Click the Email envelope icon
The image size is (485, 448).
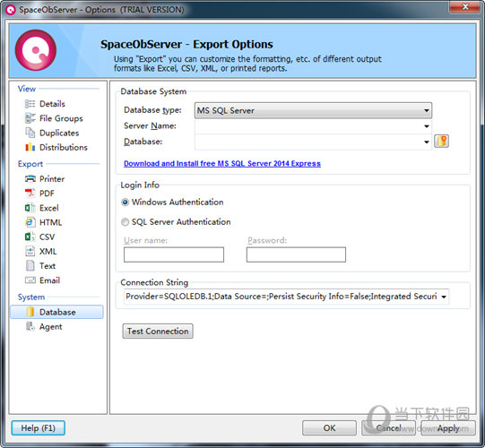tap(30, 280)
